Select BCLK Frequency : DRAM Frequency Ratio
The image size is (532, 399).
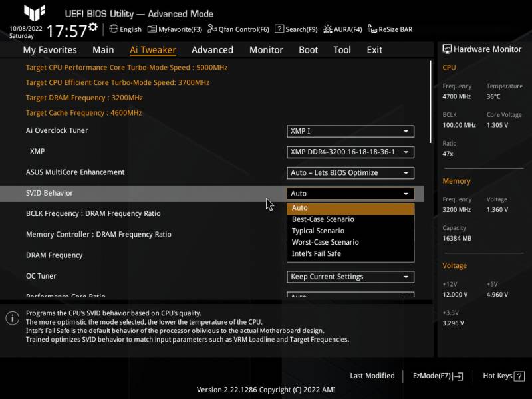pyautogui.click(x=93, y=213)
